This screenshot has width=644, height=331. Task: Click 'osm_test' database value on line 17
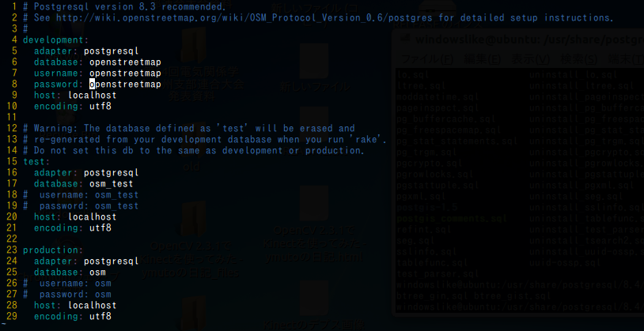click(112, 184)
